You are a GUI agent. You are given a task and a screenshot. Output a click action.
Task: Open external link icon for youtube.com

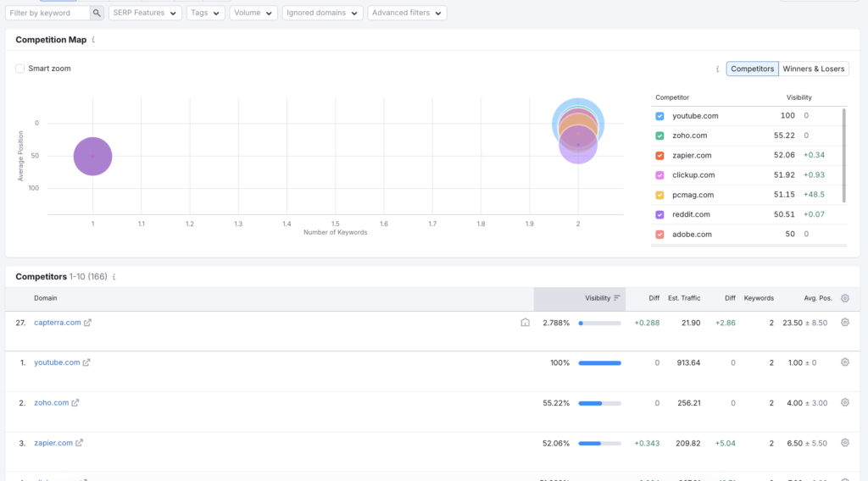click(x=86, y=362)
